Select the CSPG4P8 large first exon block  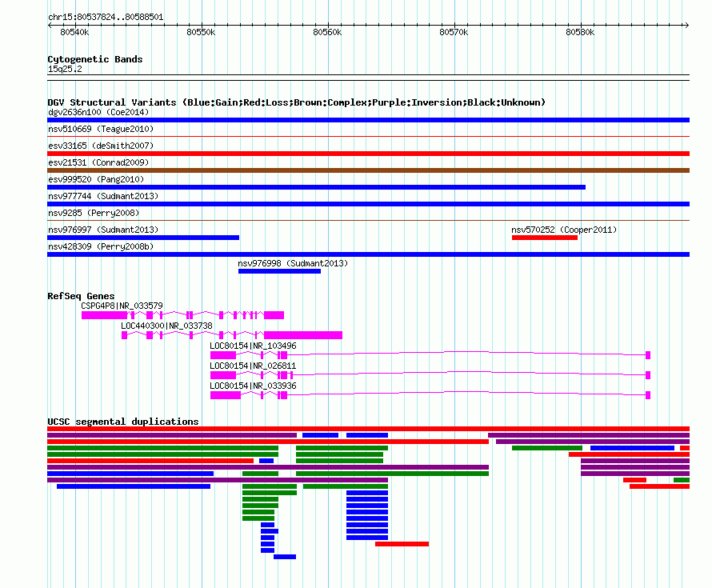pyautogui.click(x=105, y=315)
